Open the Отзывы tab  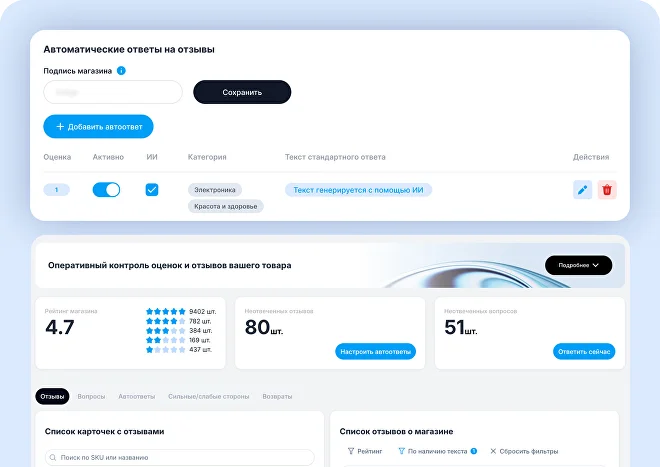click(x=52, y=396)
